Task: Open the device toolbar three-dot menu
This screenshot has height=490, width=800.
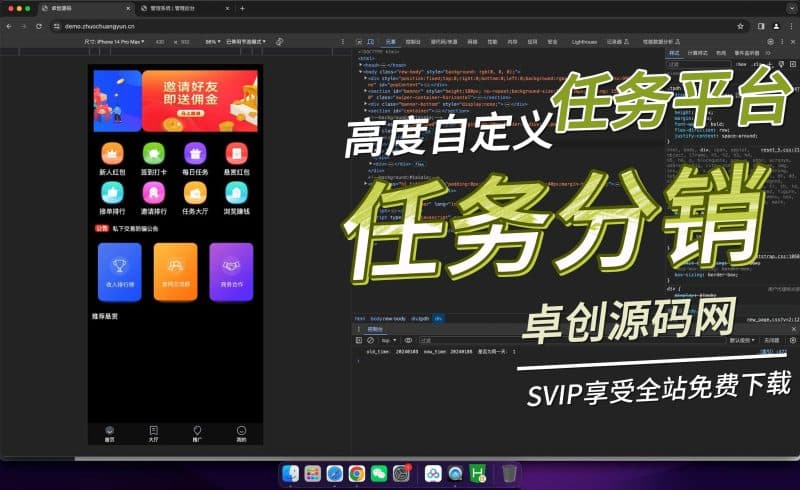Action: 343,42
